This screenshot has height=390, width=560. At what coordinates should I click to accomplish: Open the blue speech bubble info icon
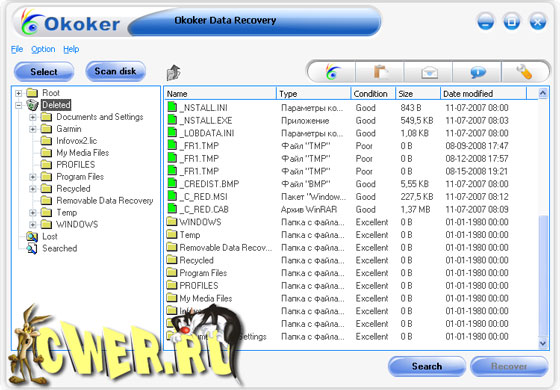click(478, 72)
